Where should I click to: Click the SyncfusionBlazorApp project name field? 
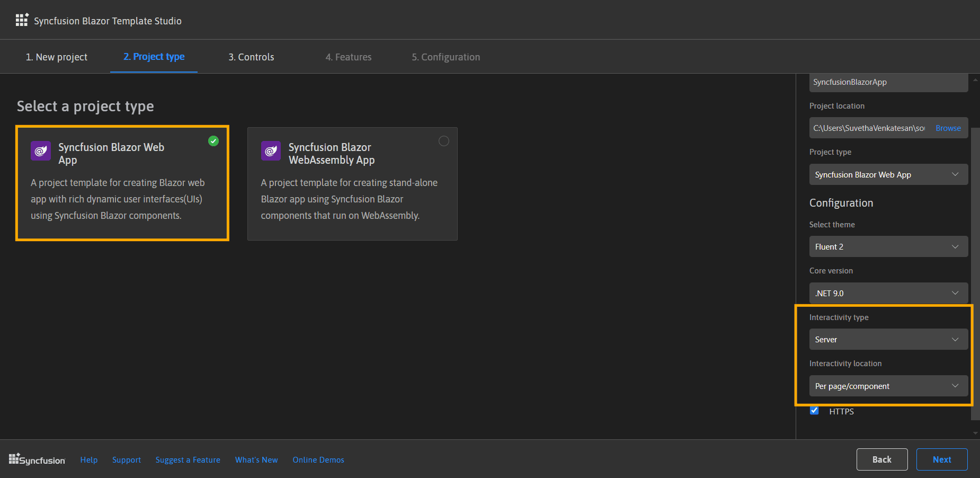point(888,82)
